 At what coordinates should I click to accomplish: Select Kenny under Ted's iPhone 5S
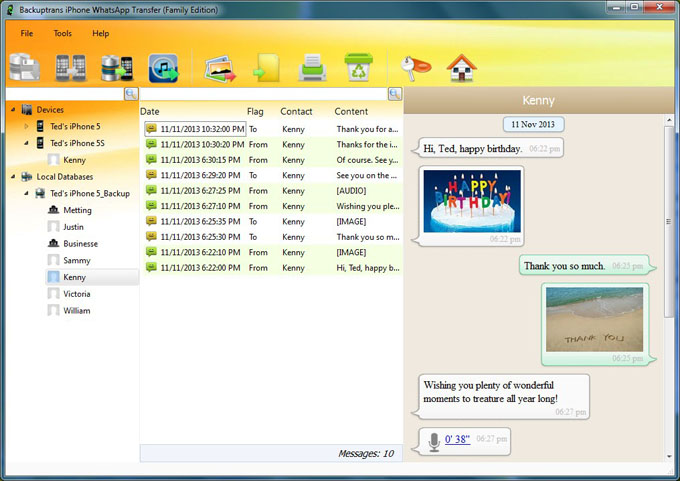74,160
